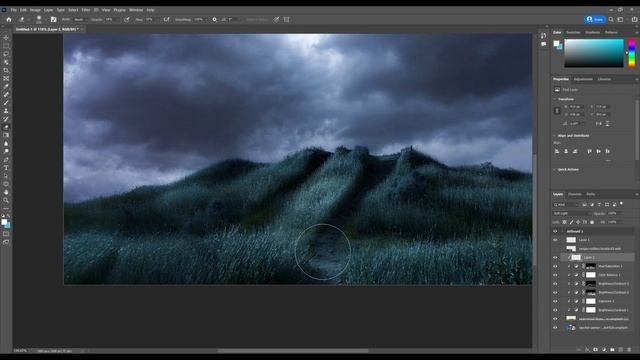Screen dimensions: 640x360
Task: Open the File menu
Action: 13,10
